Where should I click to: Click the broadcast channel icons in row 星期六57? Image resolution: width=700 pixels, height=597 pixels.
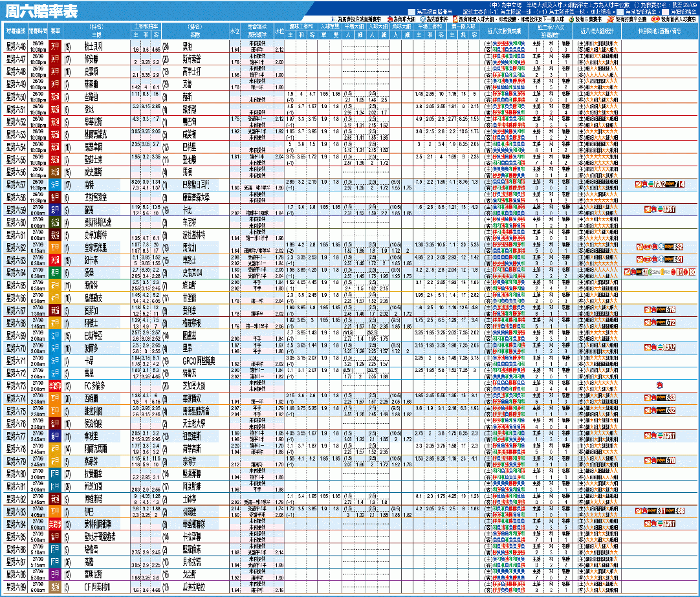[660, 184]
